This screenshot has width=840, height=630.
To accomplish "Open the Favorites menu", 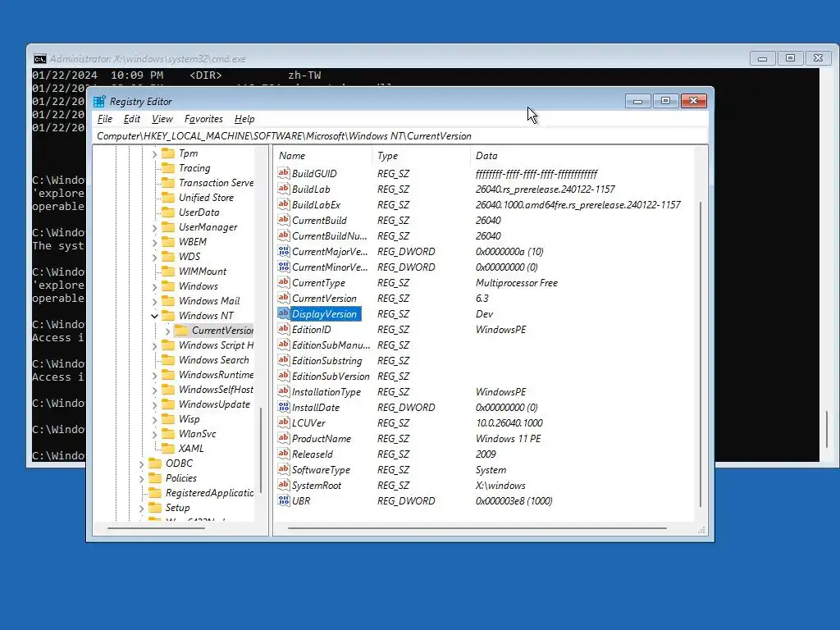I will 203,119.
